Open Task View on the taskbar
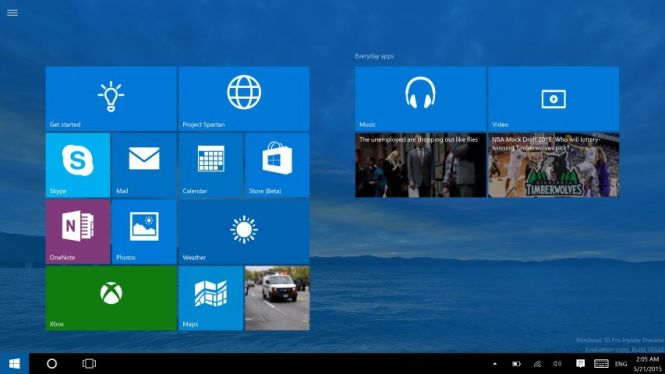The height and width of the screenshot is (374, 665). 89,364
